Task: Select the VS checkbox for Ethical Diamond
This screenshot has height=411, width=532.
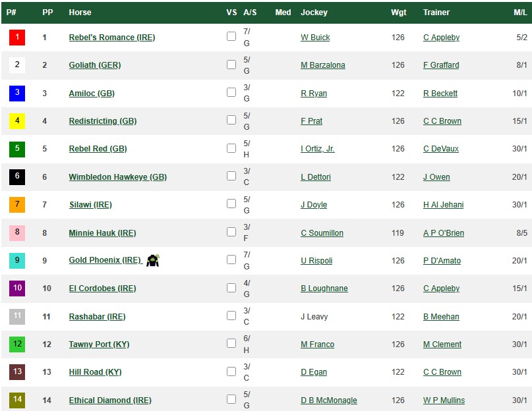Action: pos(231,399)
